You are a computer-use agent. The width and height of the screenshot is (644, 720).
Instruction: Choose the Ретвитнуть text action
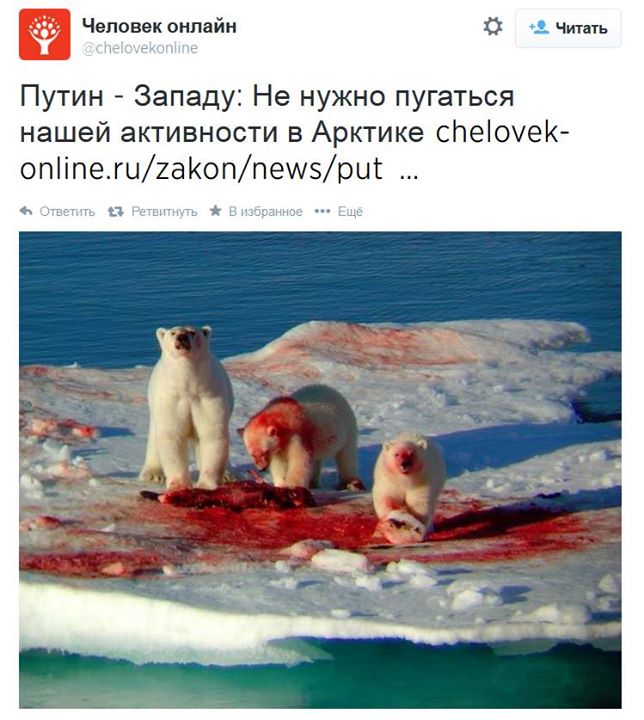click(x=164, y=212)
